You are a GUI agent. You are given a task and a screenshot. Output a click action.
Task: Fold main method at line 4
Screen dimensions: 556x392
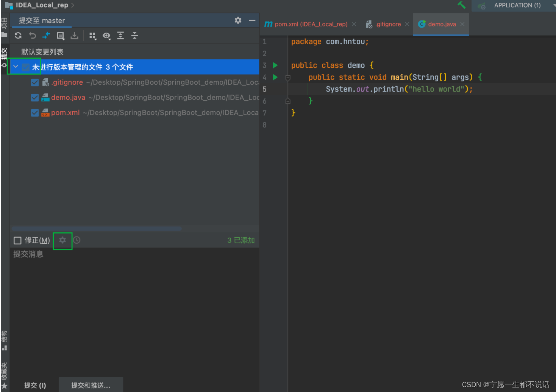tap(288, 78)
